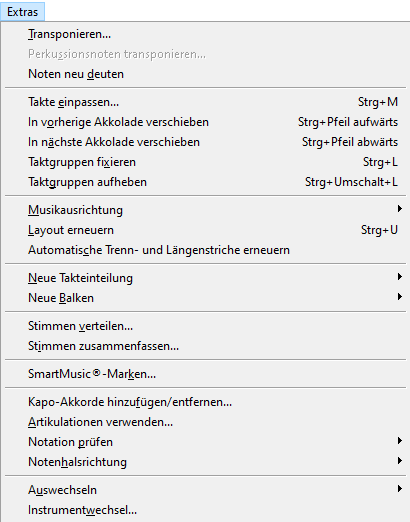Open SmartMusic-Marken... entry
This screenshot has height=522, width=410.
tap(205, 374)
